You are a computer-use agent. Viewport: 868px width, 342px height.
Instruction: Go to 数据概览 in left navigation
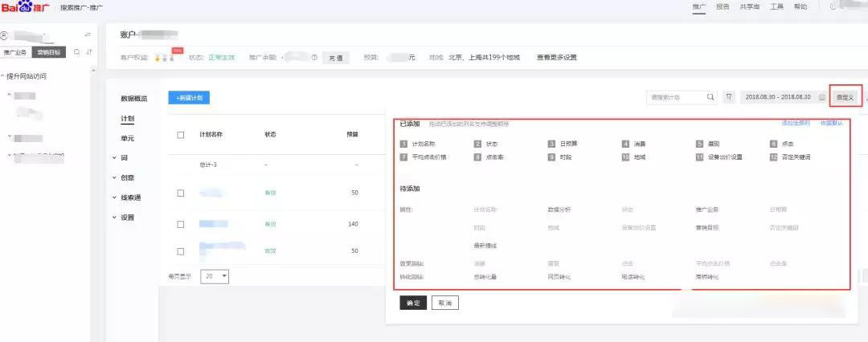(134, 99)
